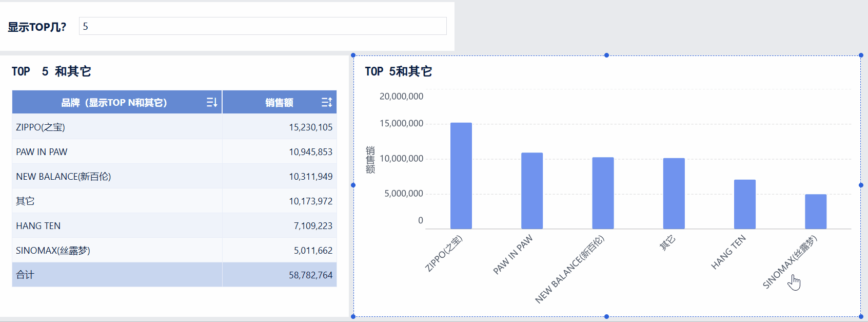This screenshot has width=868, height=322.
Task: Click the chart title TOP 5和其它
Action: [398, 71]
